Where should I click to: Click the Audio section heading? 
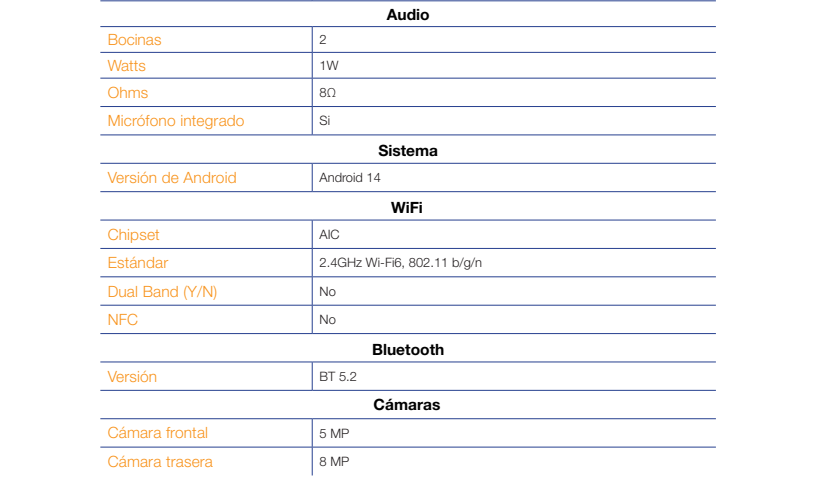(x=408, y=15)
